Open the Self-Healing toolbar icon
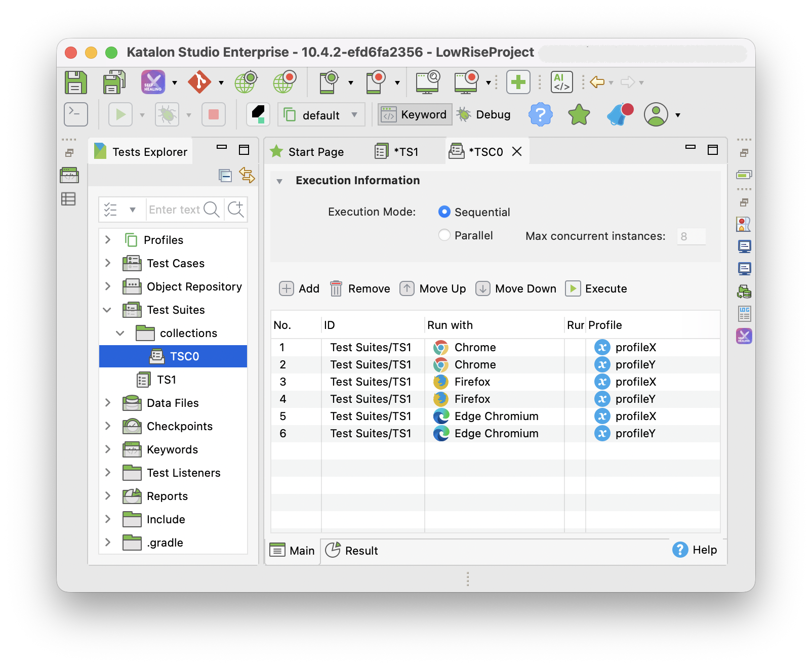Viewport: 812px width, 667px height. click(x=153, y=82)
